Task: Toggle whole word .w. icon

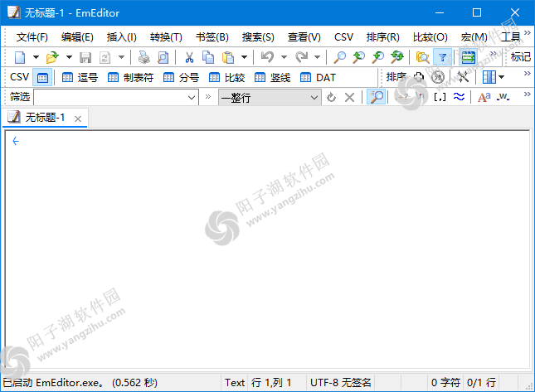Action: 503,97
